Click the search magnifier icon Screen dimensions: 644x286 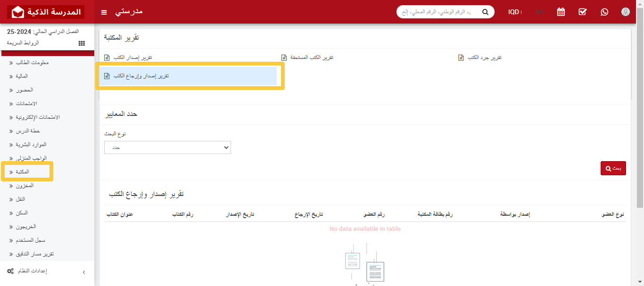pos(485,12)
